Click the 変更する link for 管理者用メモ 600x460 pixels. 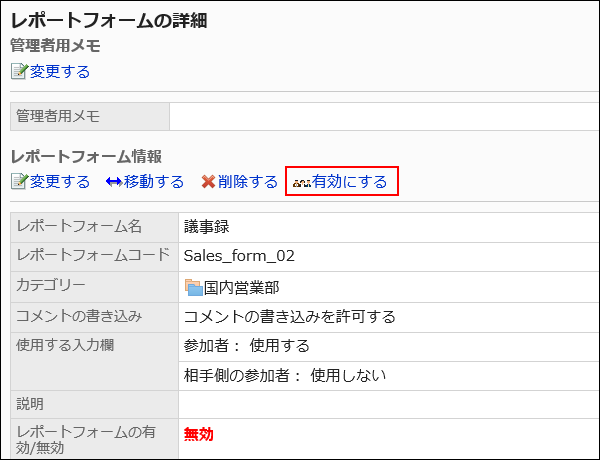[x=59, y=71]
